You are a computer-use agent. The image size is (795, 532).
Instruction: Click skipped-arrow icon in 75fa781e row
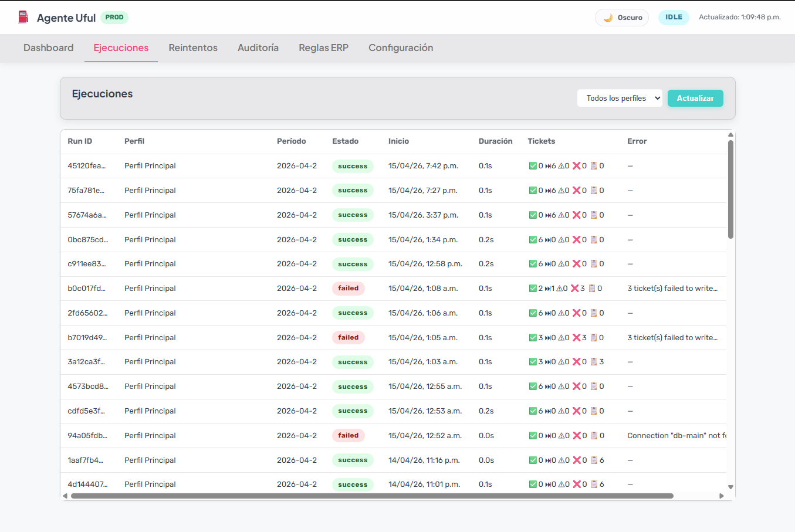click(x=548, y=191)
